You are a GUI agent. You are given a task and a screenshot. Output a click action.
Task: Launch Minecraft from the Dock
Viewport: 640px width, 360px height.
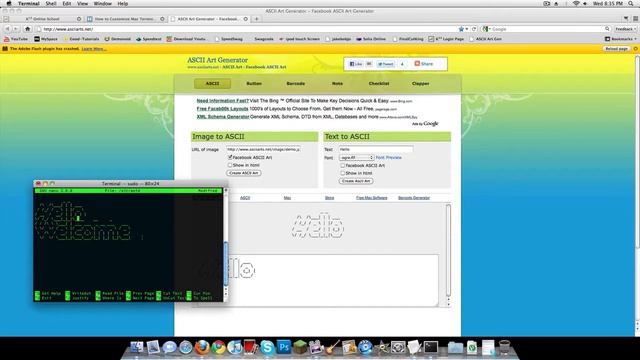(300, 347)
